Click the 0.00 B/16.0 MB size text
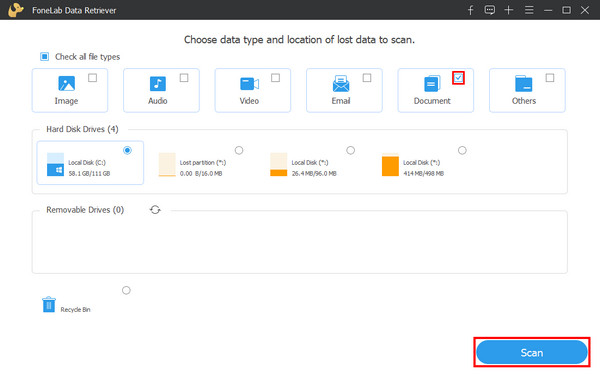600x379 pixels. point(201,173)
